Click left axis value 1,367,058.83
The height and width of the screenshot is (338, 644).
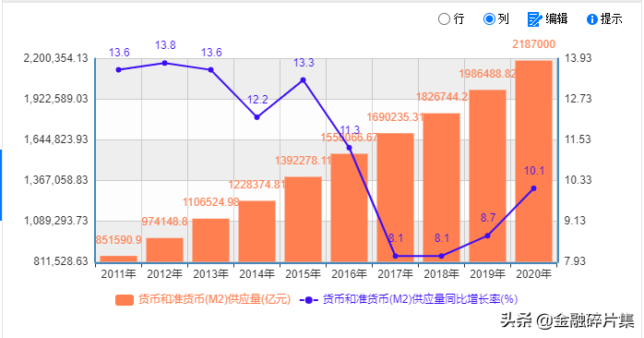tap(56, 180)
